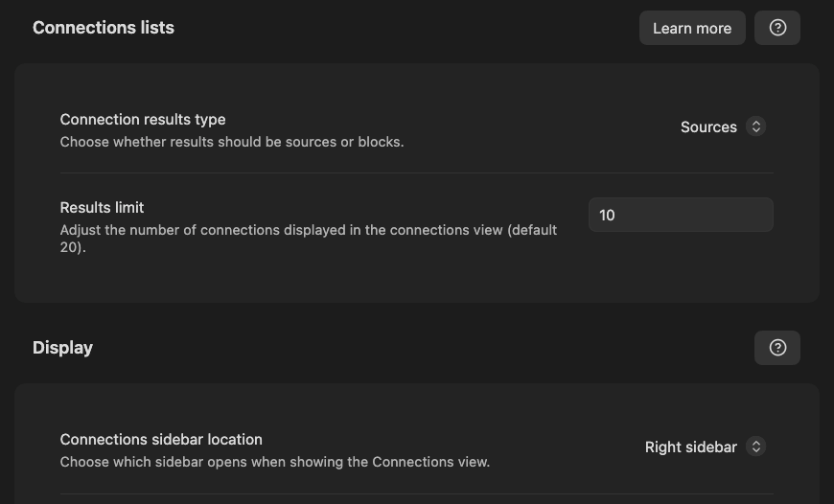
Task: Click the sidebar opens description text
Action: coord(274,462)
